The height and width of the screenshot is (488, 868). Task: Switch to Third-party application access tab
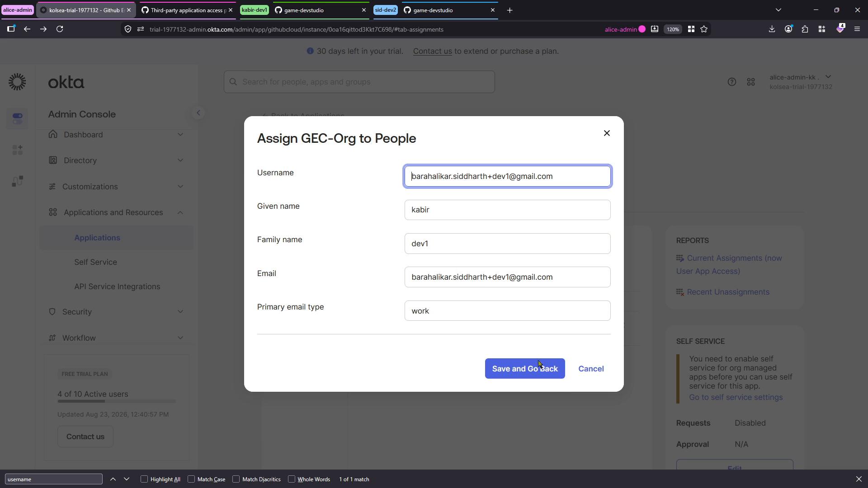(187, 10)
